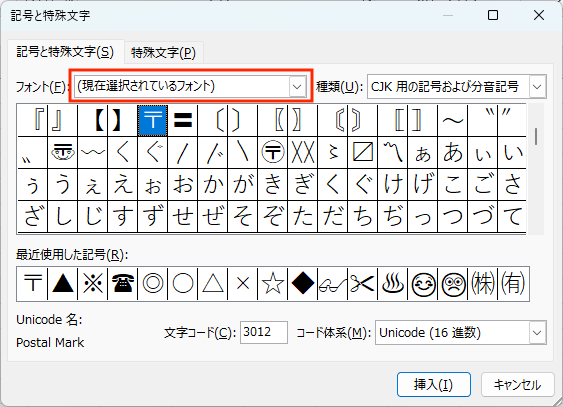Pick recent white star ☆ symbol
The image size is (563, 407).
(x=273, y=284)
